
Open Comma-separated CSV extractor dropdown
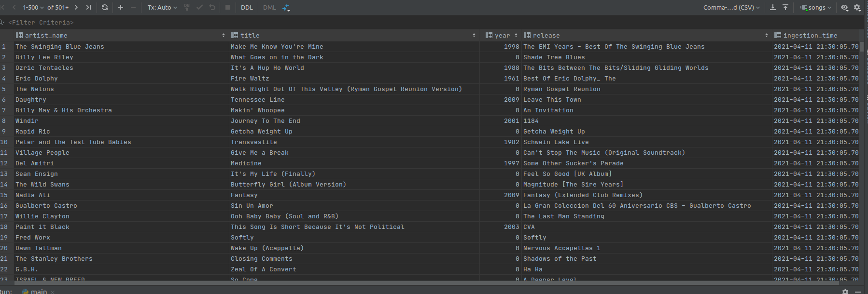(731, 7)
